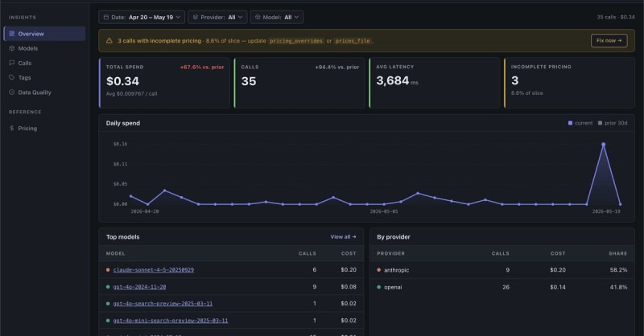Click the Tags icon in sidebar
Screen dimensions: 644x336
pos(12,77)
